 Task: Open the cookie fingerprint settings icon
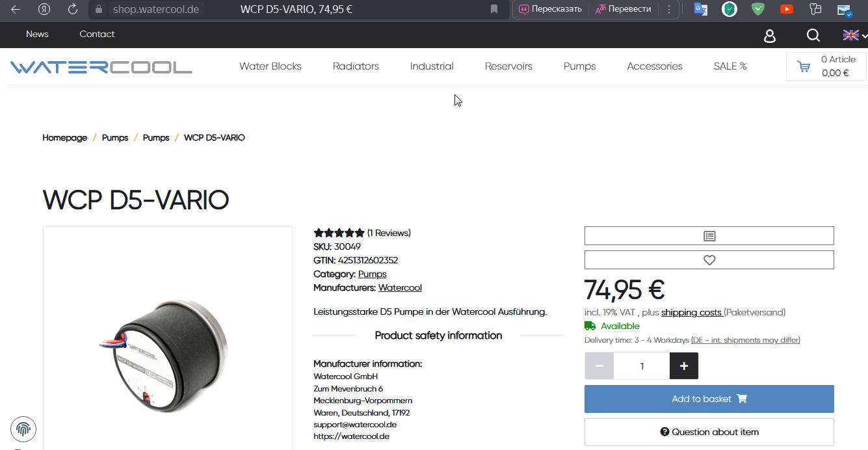[x=23, y=429]
